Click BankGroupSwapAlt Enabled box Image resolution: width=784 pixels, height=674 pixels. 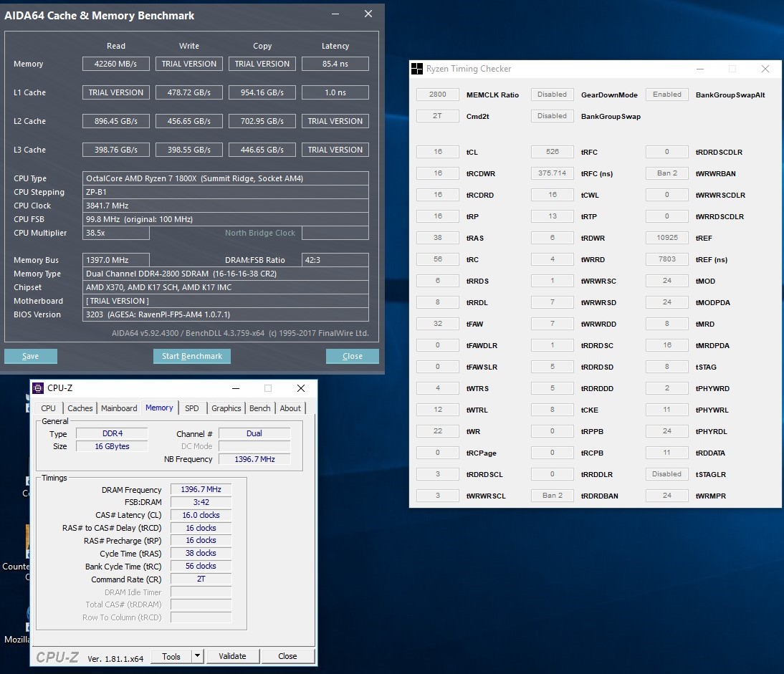(667, 95)
